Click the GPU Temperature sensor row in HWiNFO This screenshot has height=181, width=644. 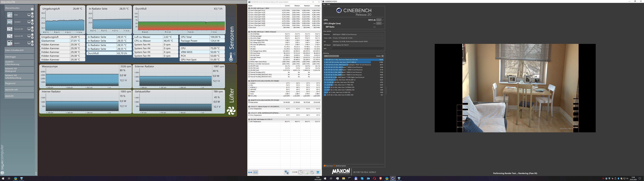[284, 122]
